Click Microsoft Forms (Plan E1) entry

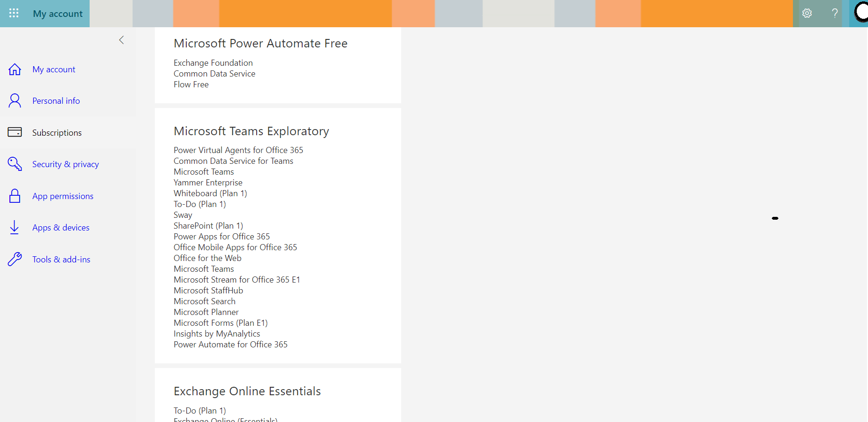point(221,323)
